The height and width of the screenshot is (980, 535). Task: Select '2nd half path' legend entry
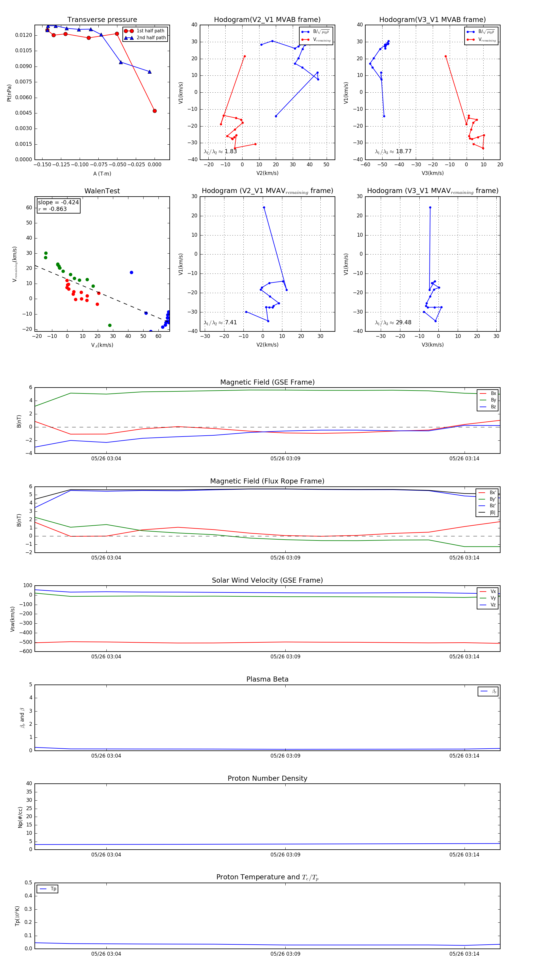[x=145, y=38]
